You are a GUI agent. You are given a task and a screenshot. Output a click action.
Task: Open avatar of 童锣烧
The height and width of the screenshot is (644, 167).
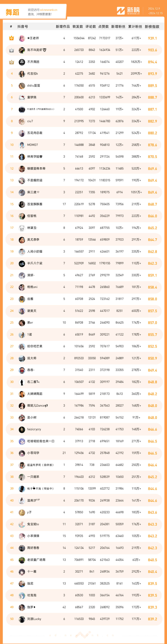[22, 97]
